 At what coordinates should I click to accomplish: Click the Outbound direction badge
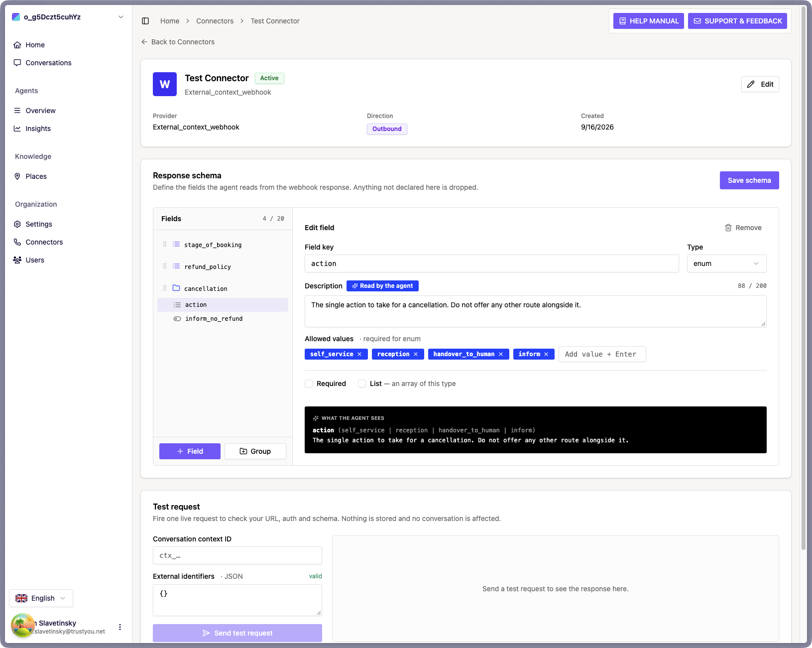[387, 129]
